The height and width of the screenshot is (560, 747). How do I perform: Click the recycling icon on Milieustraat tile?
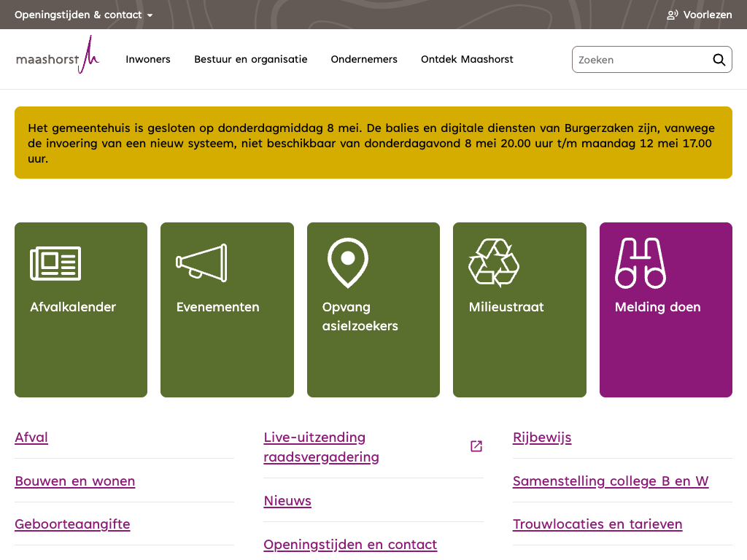(x=494, y=262)
